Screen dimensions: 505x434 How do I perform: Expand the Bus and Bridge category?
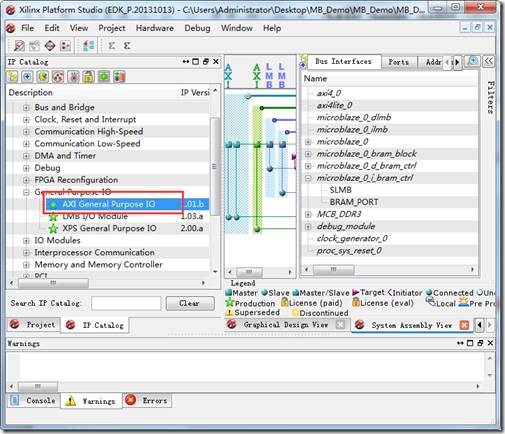pos(26,107)
